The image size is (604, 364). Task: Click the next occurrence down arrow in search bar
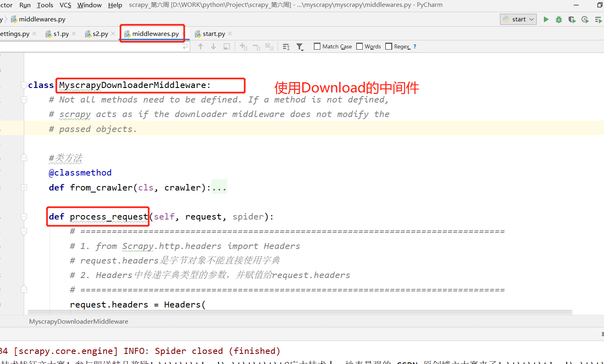pyautogui.click(x=213, y=46)
